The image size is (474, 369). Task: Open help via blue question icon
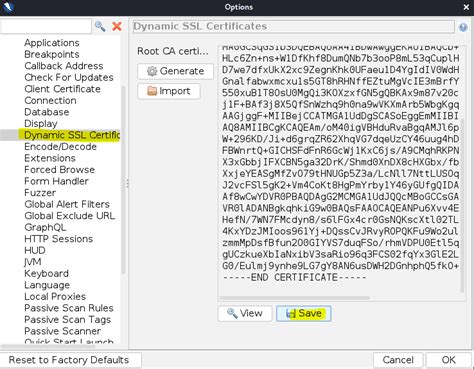463,27
